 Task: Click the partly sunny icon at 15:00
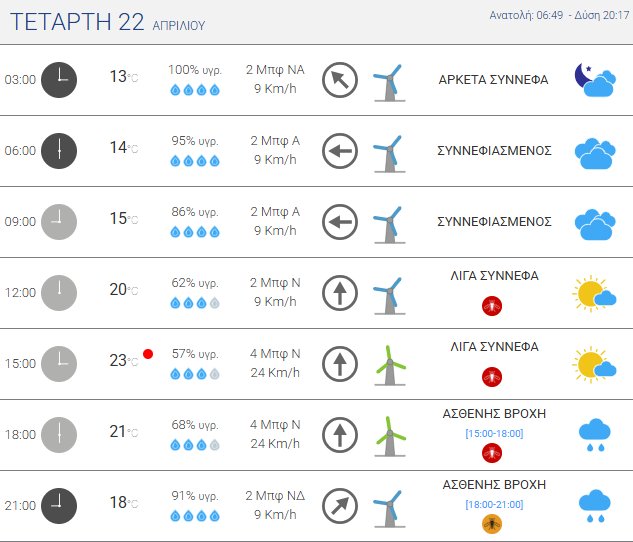tap(594, 364)
